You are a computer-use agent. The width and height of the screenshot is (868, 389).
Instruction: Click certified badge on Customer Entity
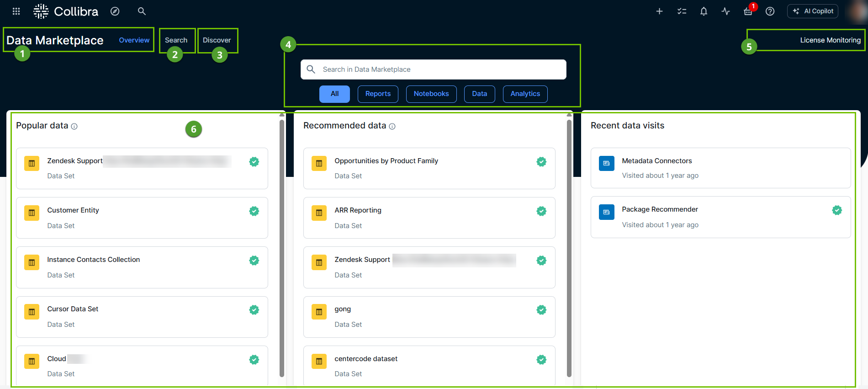click(x=254, y=211)
